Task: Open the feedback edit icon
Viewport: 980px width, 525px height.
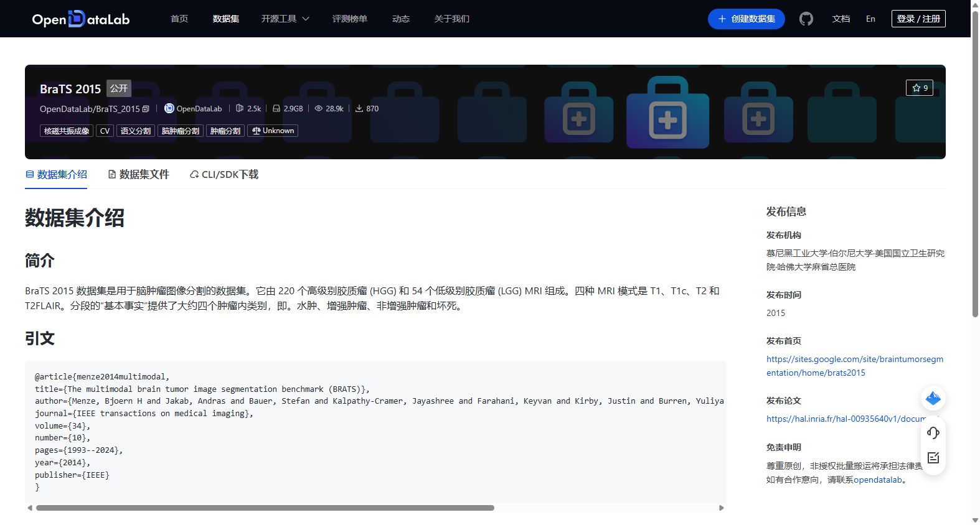Action: tap(933, 458)
